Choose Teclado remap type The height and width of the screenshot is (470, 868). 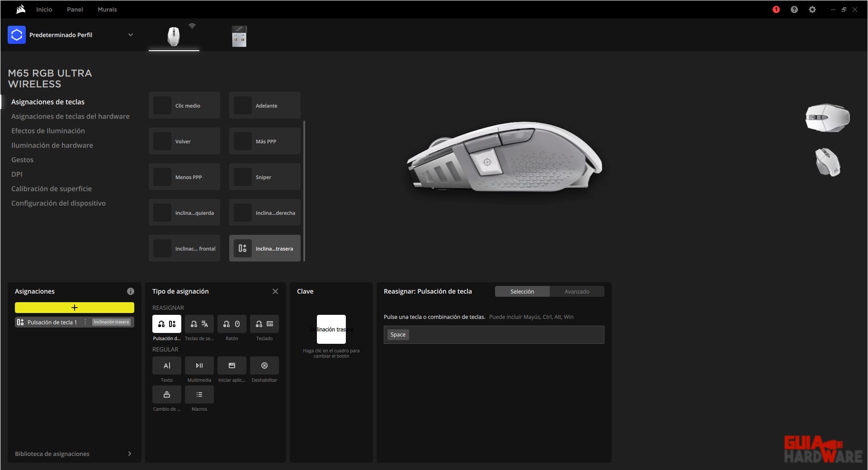pyautogui.click(x=264, y=324)
